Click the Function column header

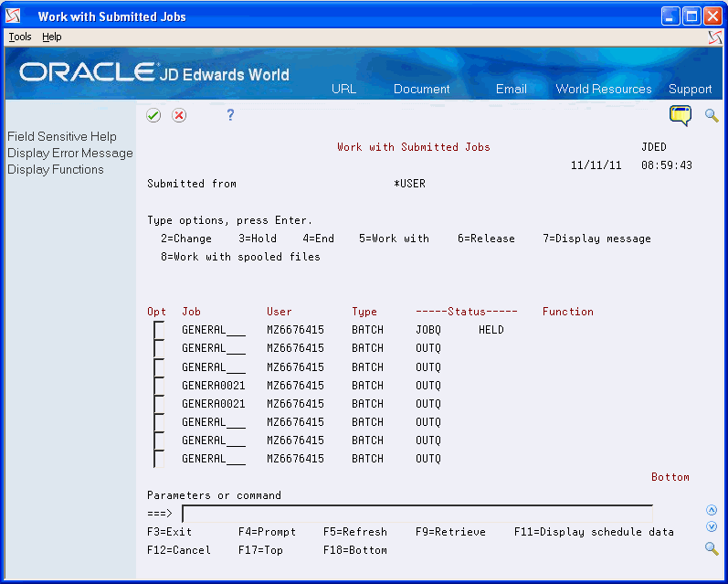(568, 312)
